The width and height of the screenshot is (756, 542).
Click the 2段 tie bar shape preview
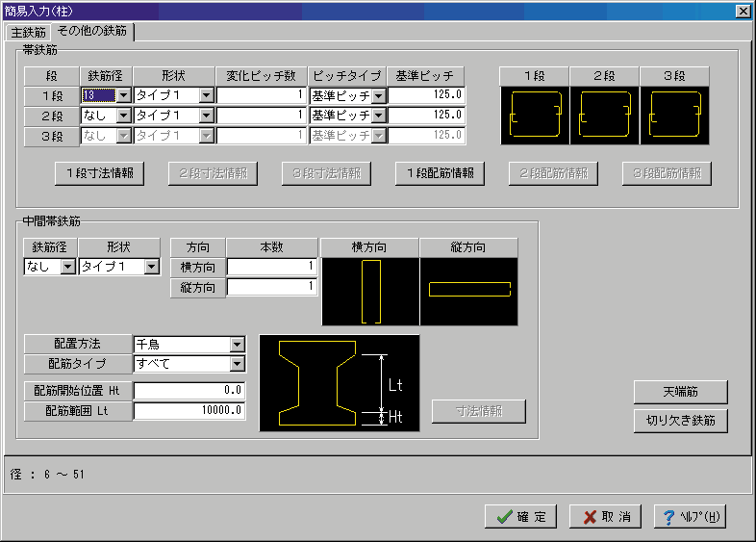point(604,116)
